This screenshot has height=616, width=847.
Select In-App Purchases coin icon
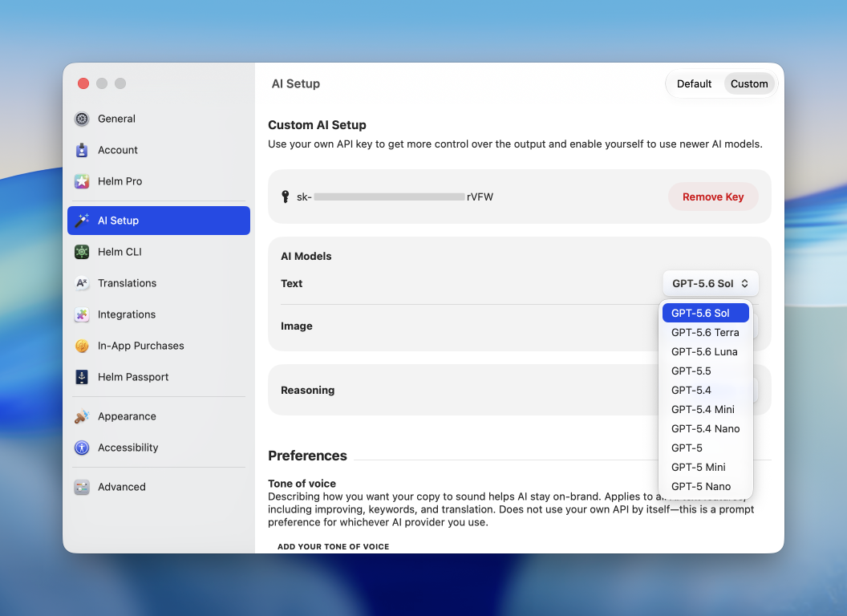[82, 346]
